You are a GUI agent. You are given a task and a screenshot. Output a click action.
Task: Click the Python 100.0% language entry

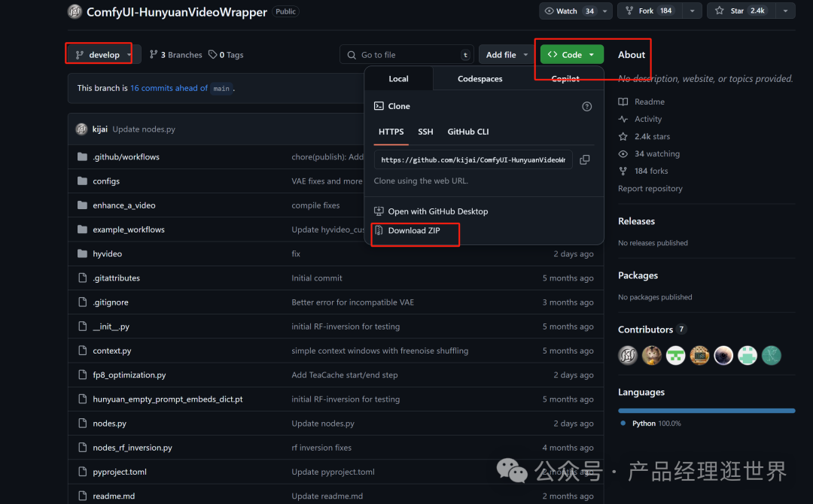coord(650,424)
